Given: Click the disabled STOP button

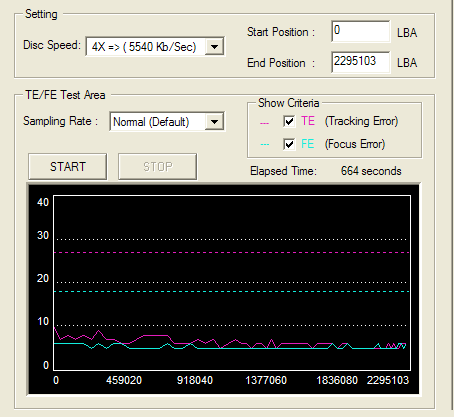Looking at the screenshot, I should pos(157,166).
